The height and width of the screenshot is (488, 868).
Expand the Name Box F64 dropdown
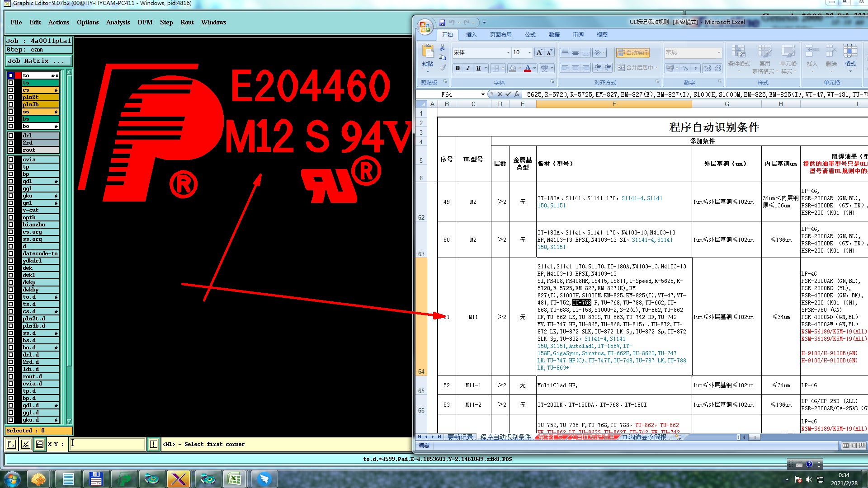(483, 94)
